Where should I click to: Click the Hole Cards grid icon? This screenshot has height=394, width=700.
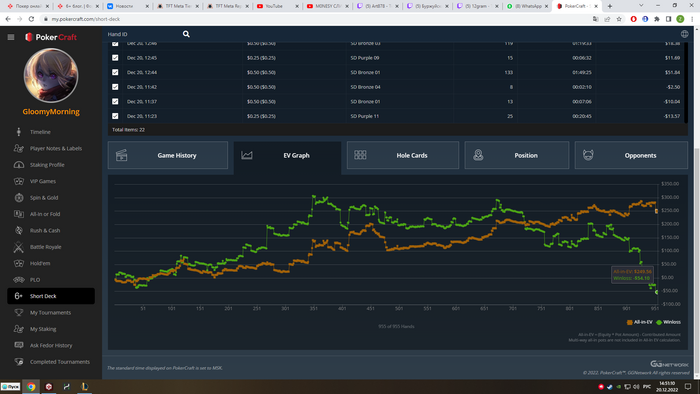click(360, 155)
